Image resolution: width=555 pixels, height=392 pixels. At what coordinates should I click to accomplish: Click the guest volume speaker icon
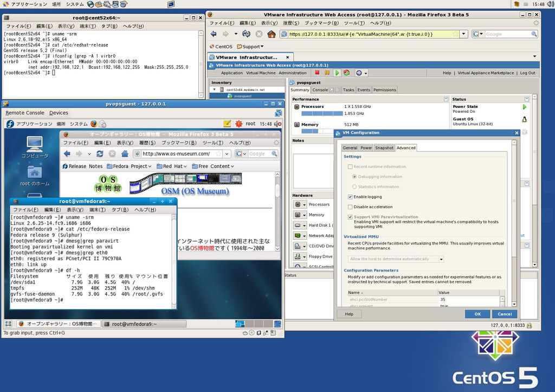coord(277,124)
